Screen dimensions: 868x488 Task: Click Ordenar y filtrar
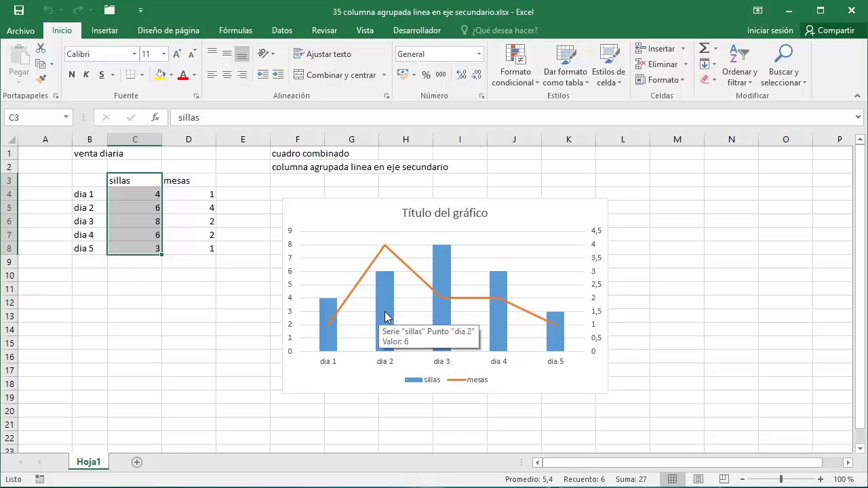739,66
